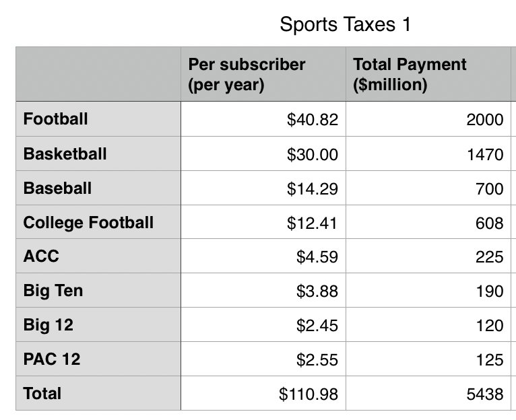
Task: Select the cell containing 2000
Action: point(428,120)
